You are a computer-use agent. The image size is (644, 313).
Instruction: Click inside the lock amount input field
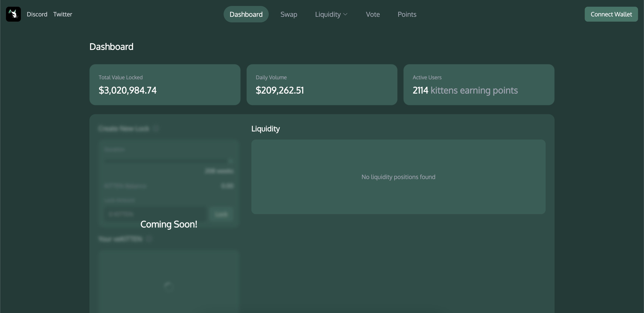coord(155,214)
